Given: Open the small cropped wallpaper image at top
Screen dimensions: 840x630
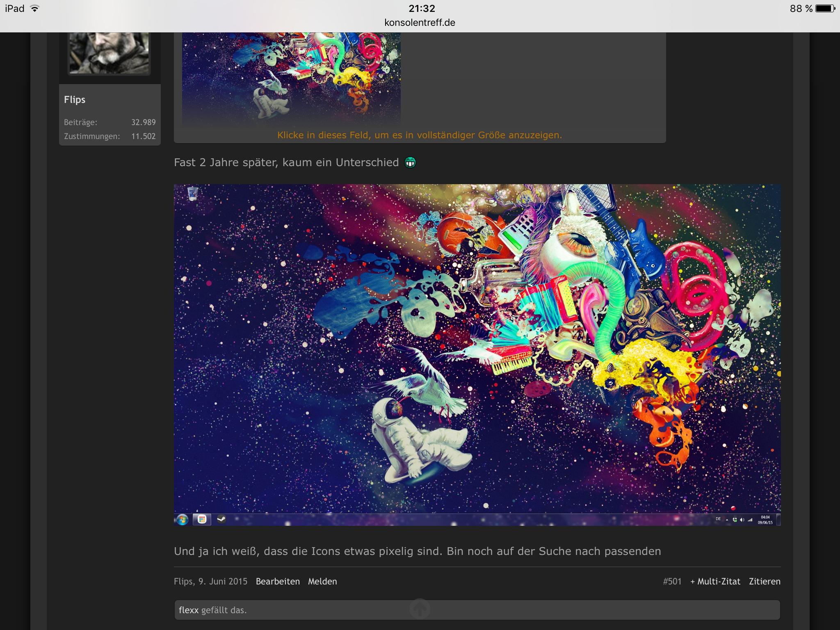Looking at the screenshot, I should coord(291,79).
